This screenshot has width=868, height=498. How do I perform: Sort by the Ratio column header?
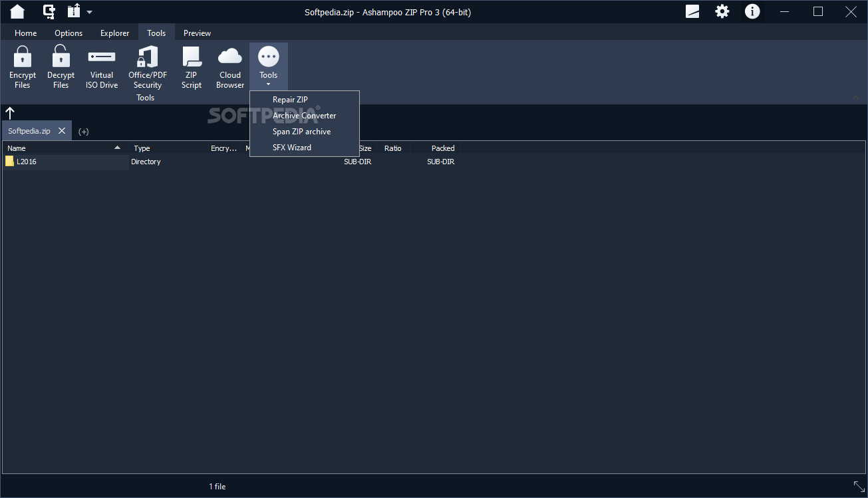click(x=393, y=148)
